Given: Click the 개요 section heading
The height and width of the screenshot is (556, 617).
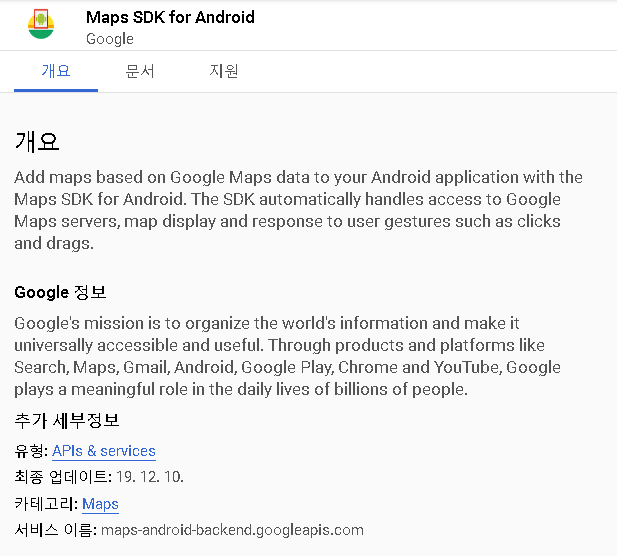Looking at the screenshot, I should click(37, 142).
